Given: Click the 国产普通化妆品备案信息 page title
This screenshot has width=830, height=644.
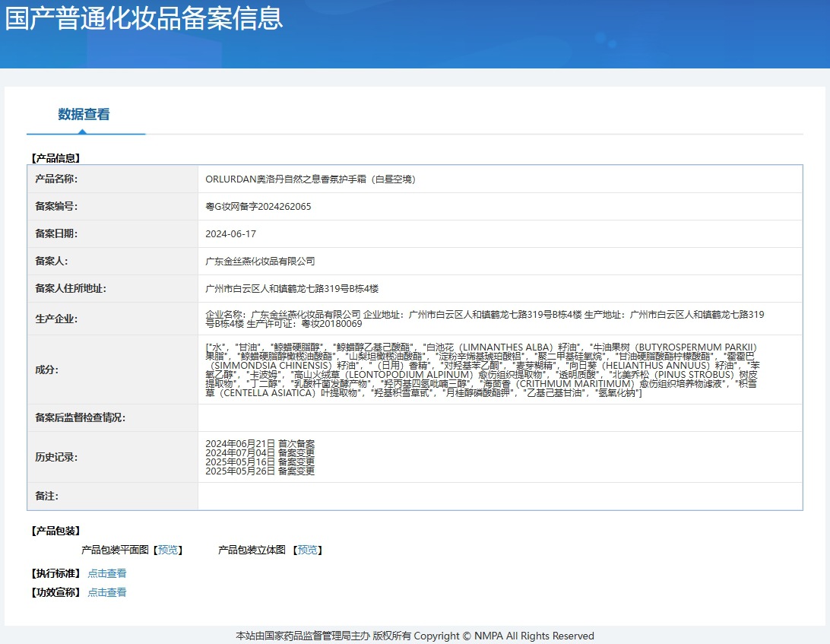Looking at the screenshot, I should [144, 18].
